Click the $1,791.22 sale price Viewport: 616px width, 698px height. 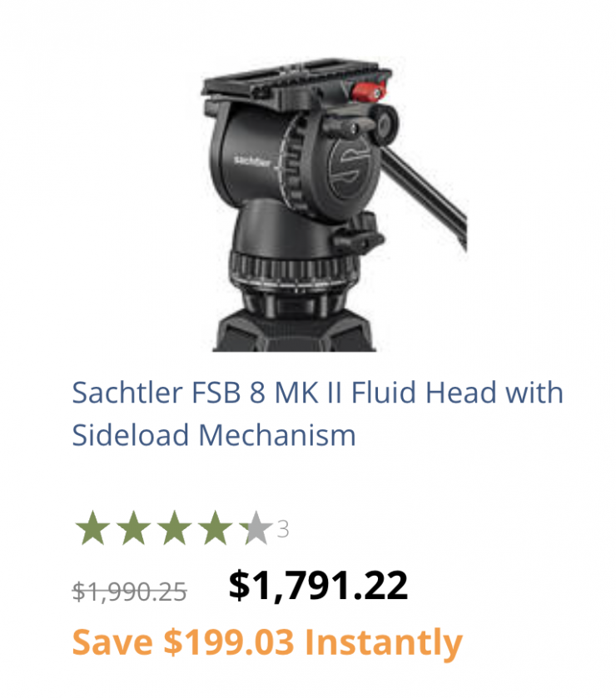(318, 586)
